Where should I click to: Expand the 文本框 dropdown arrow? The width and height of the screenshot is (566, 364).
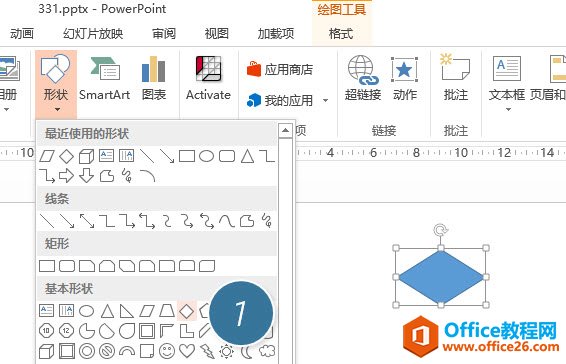coord(508,109)
